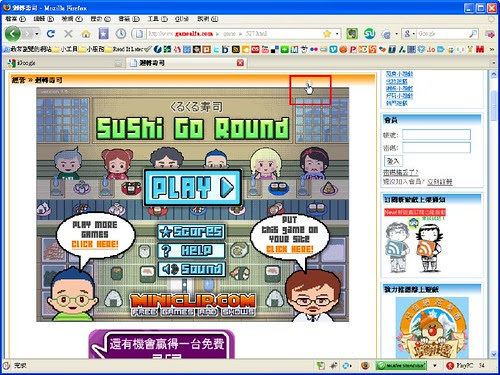The image size is (500, 375).
Task: Click inside the Google search box
Action: [x=442, y=34]
